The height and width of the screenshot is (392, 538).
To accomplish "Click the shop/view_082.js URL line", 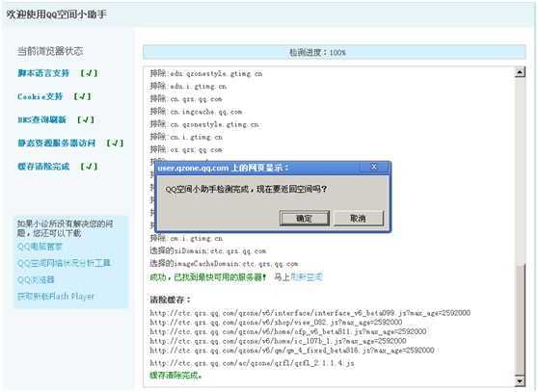I will 276,322.
